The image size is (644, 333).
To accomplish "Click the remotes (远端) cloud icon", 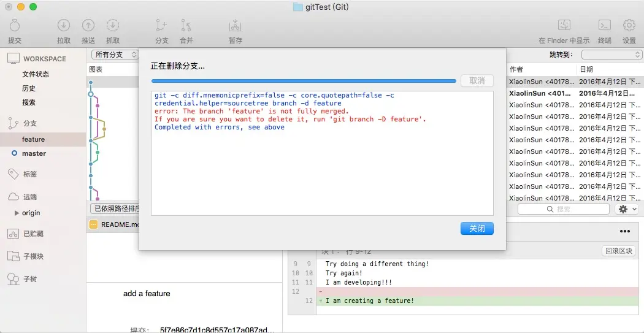I will pos(13,197).
